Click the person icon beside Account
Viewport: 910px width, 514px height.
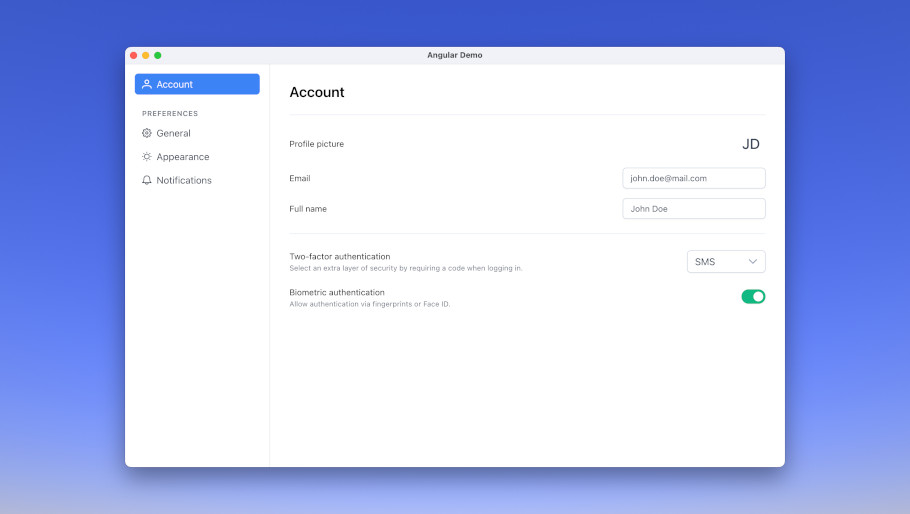147,84
